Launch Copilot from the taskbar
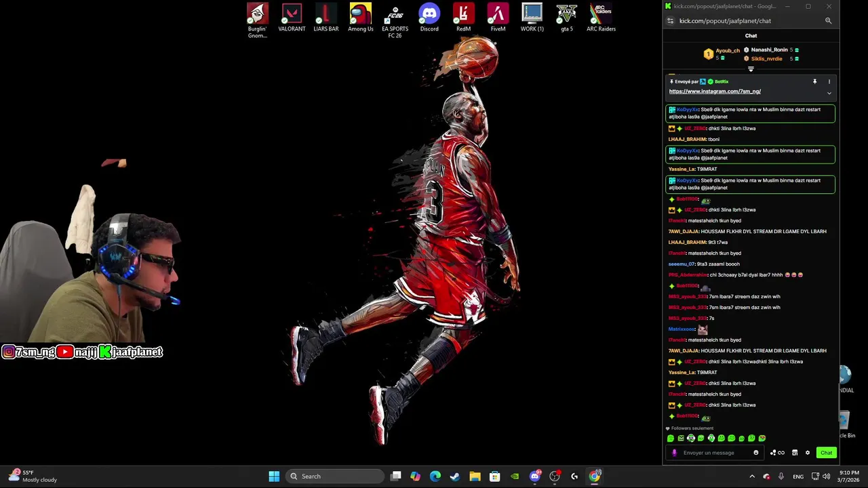The width and height of the screenshot is (868, 488). click(416, 476)
